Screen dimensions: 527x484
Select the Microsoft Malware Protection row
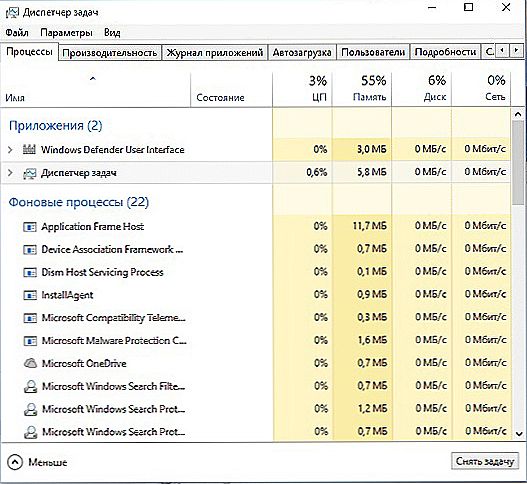tap(255, 341)
